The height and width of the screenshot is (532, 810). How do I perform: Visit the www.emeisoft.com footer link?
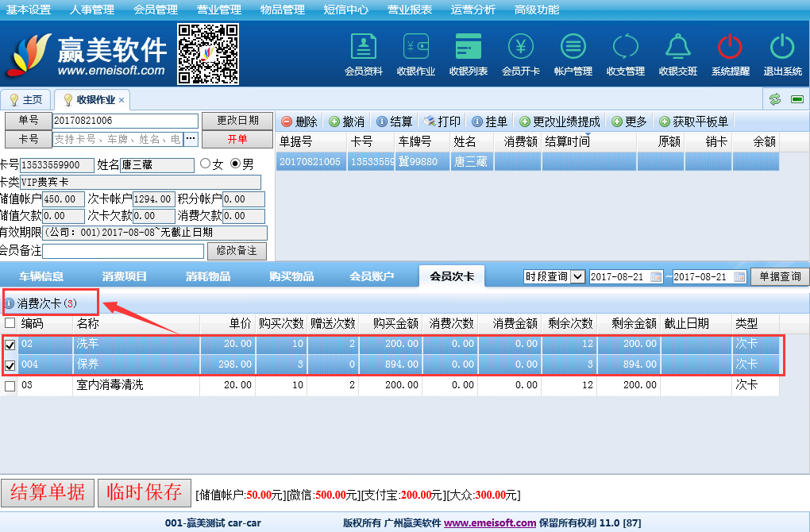coord(489,523)
